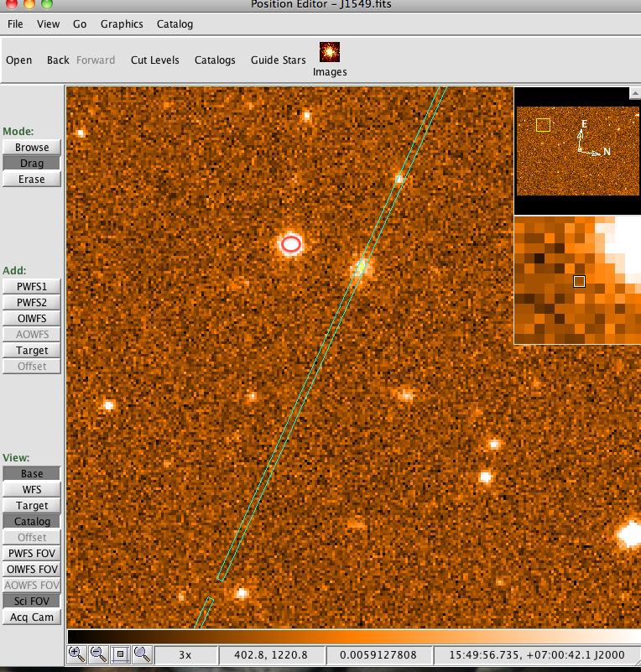The height and width of the screenshot is (672, 641).
Task: Click the zoom in magnifier icon
Action: [76, 653]
